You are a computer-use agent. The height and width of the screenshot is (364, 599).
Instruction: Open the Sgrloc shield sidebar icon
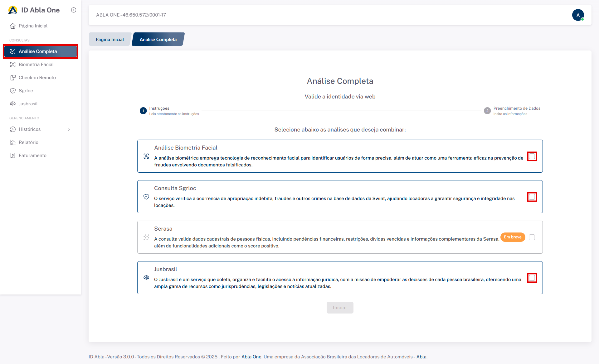click(13, 91)
